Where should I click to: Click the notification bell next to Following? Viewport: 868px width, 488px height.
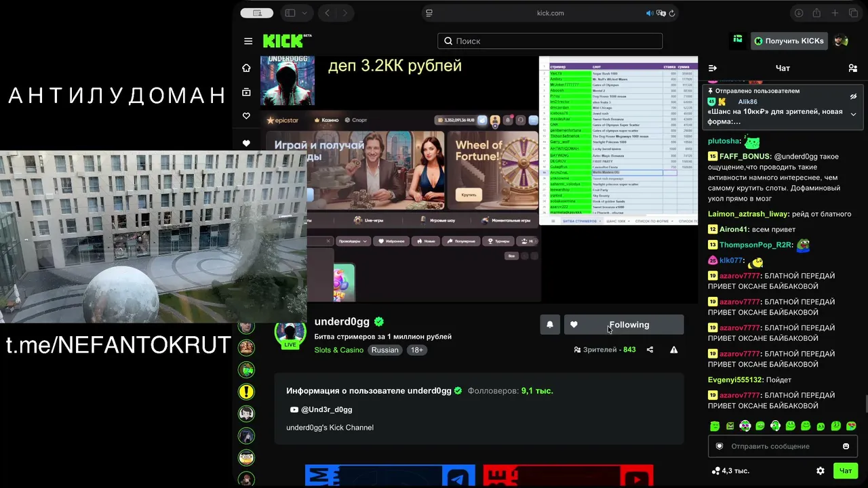tap(550, 325)
